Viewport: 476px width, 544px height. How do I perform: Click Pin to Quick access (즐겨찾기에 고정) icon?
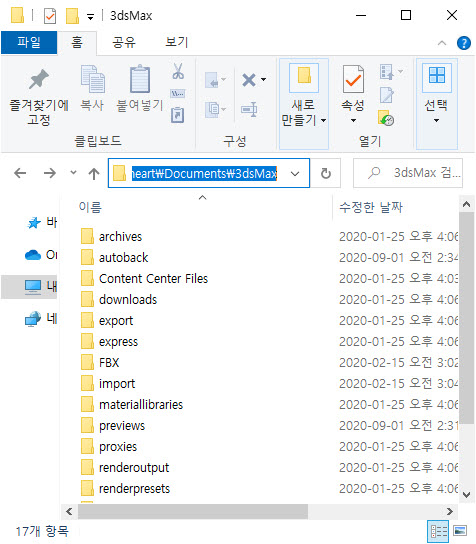(39, 79)
